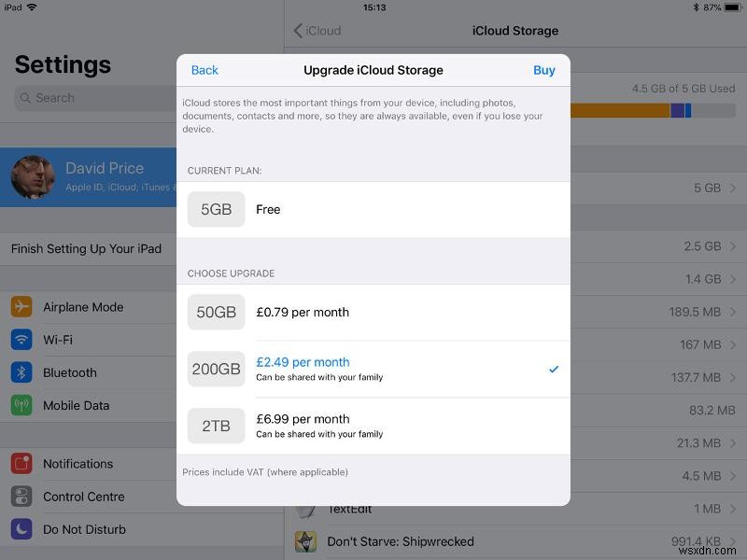Tap the Don't Starve: Shipwrecked app icon
This screenshot has width=747, height=560.
(305, 541)
